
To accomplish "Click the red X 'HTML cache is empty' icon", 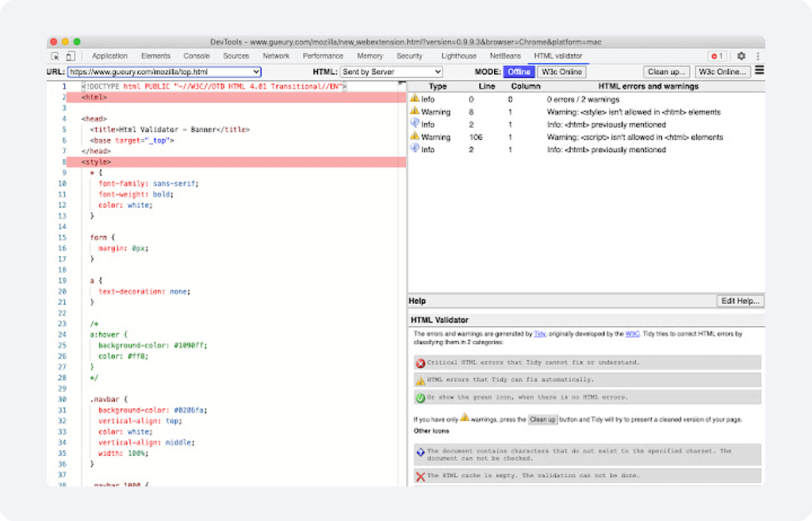I will [x=420, y=477].
